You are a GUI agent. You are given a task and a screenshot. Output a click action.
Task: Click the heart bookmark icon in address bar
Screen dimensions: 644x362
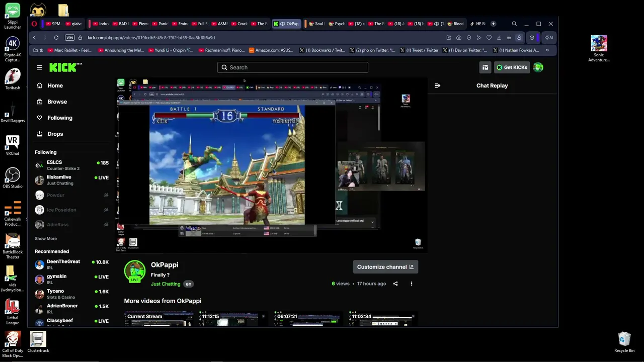[489, 38]
